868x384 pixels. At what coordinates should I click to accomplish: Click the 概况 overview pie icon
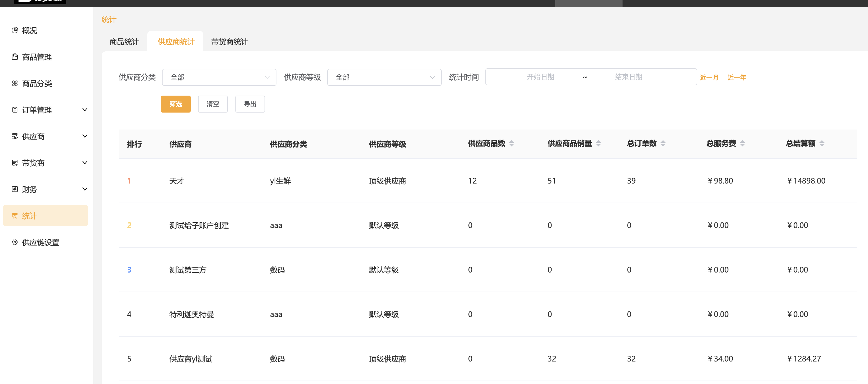pyautogui.click(x=15, y=30)
